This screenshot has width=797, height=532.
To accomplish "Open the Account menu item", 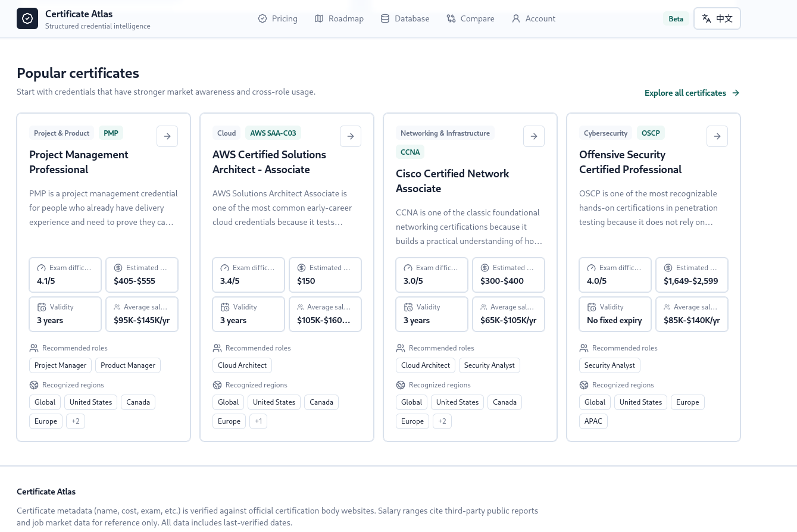I will coord(533,18).
